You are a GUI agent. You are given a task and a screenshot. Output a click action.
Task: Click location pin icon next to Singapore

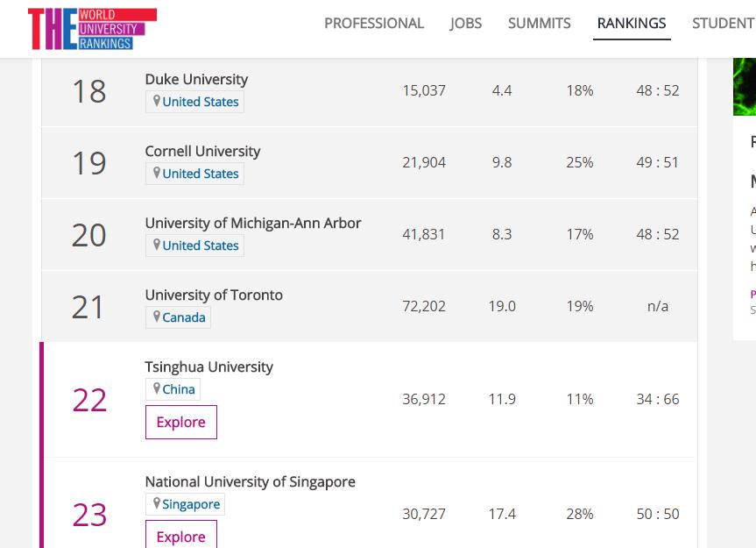pos(156,503)
